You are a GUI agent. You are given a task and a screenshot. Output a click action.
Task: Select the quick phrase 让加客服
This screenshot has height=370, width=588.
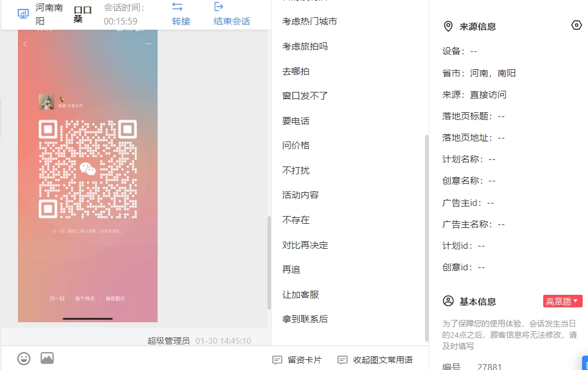(300, 295)
